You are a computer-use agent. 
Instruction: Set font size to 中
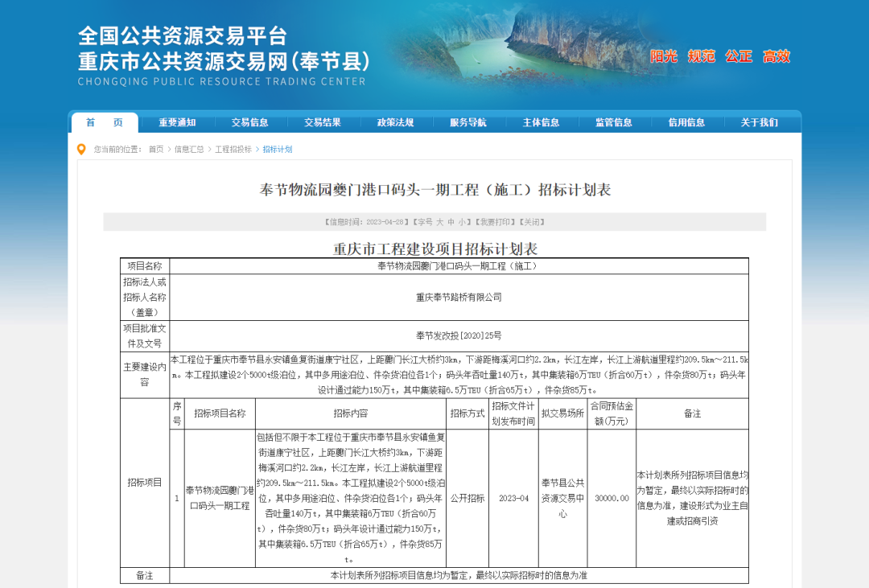coord(451,222)
